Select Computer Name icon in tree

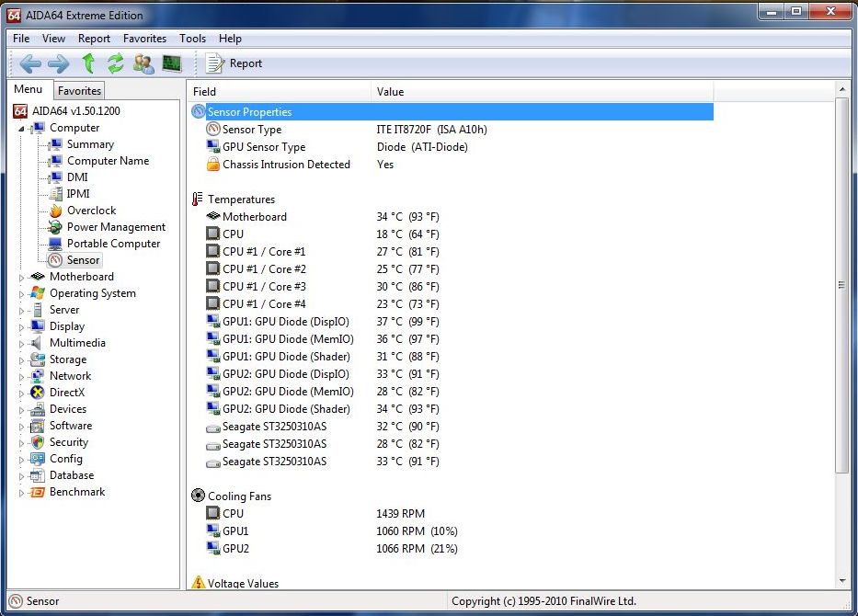[x=55, y=161]
